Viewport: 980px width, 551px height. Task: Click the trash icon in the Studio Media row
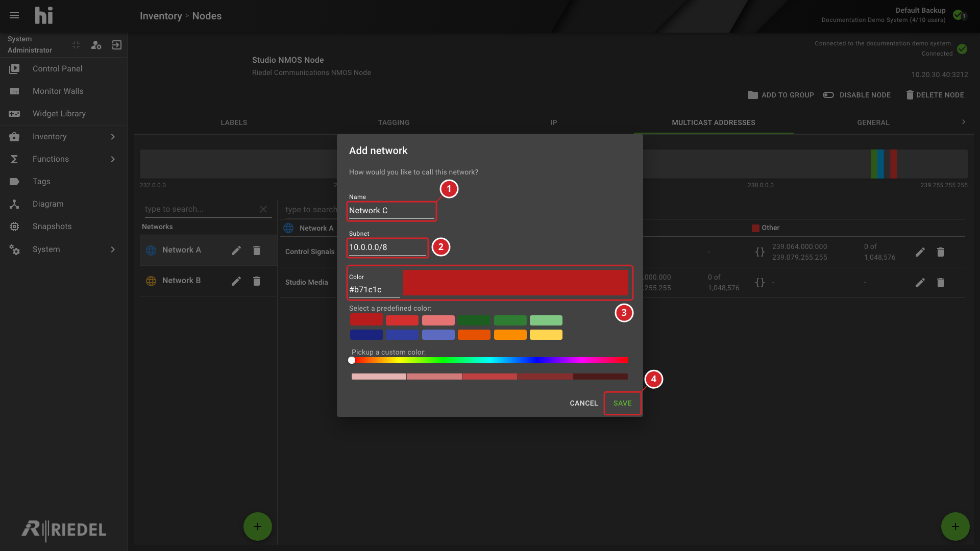(941, 283)
